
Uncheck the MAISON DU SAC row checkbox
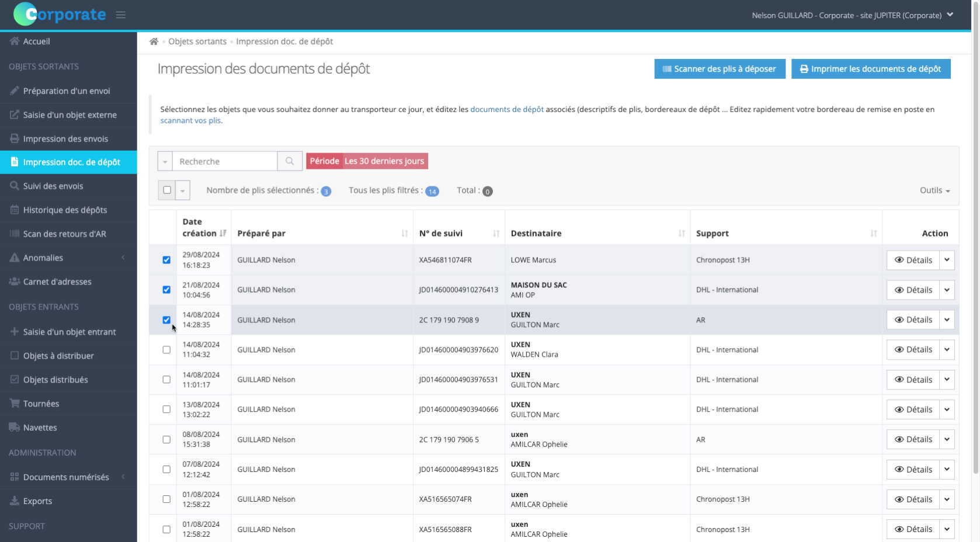(166, 290)
